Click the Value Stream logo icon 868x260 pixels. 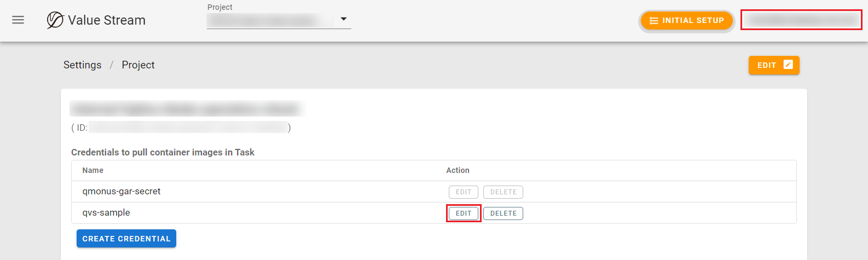[55, 20]
